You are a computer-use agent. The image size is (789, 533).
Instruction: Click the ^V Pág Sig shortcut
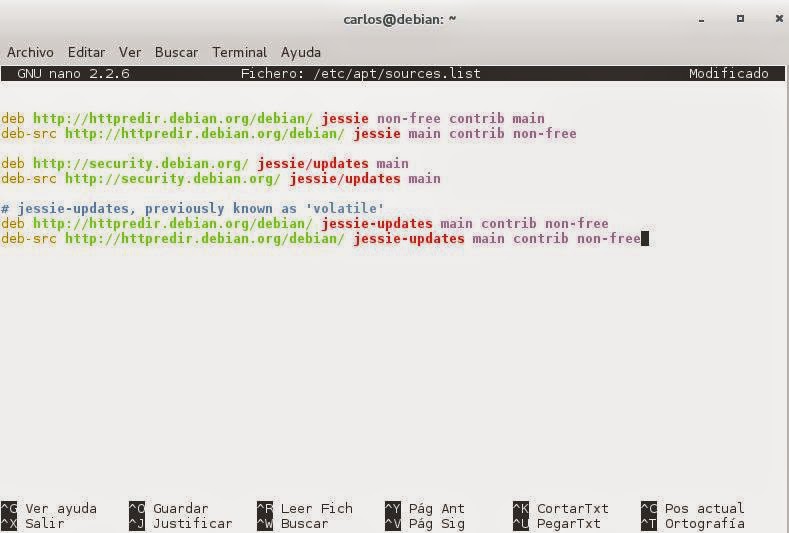pos(425,523)
